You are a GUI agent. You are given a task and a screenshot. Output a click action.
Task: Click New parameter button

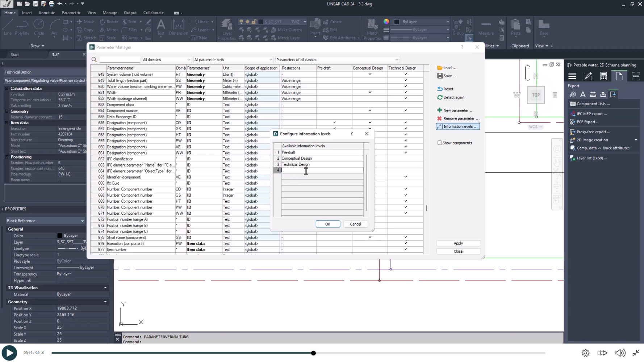tap(455, 110)
